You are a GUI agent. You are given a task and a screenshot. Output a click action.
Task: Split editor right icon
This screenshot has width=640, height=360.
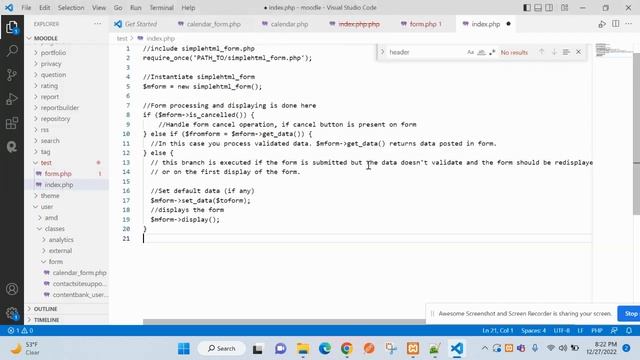pyautogui.click(x=616, y=24)
